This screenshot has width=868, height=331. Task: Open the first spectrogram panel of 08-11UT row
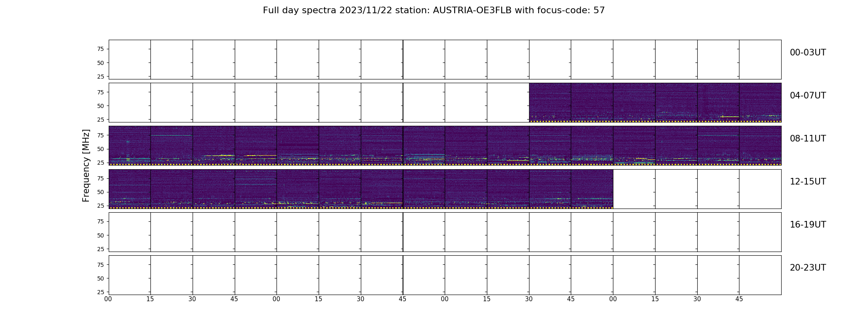[129, 146]
